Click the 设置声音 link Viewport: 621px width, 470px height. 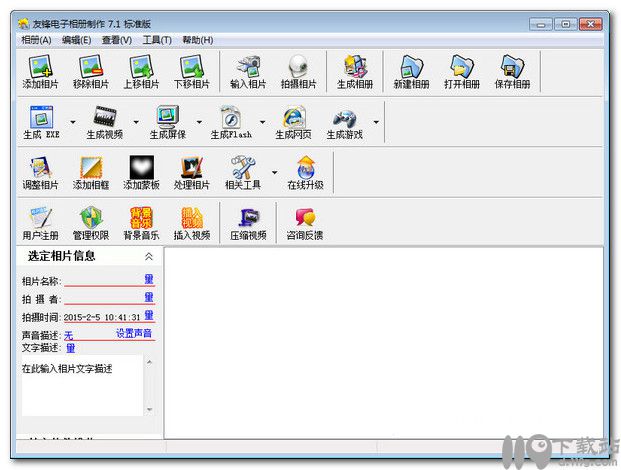click(x=134, y=333)
